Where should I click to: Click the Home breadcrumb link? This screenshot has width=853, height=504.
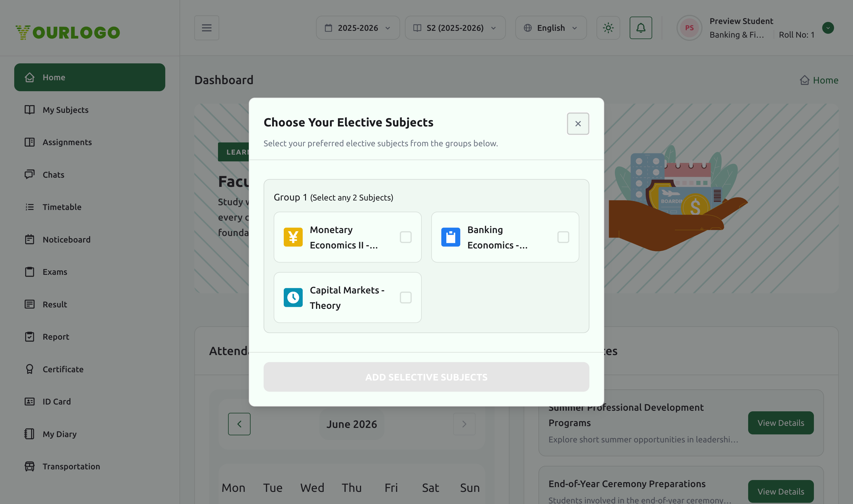[819, 80]
